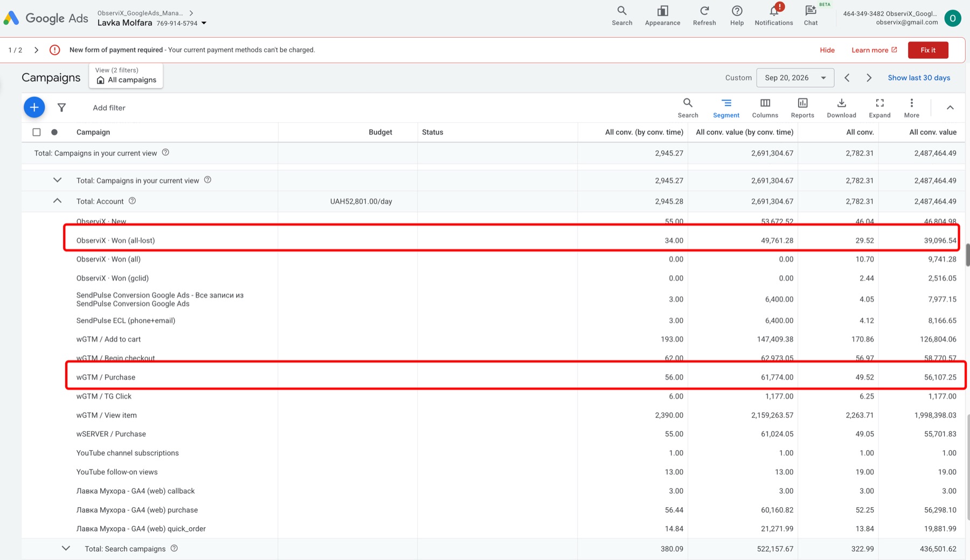Click the account avatar O

[x=953, y=18]
